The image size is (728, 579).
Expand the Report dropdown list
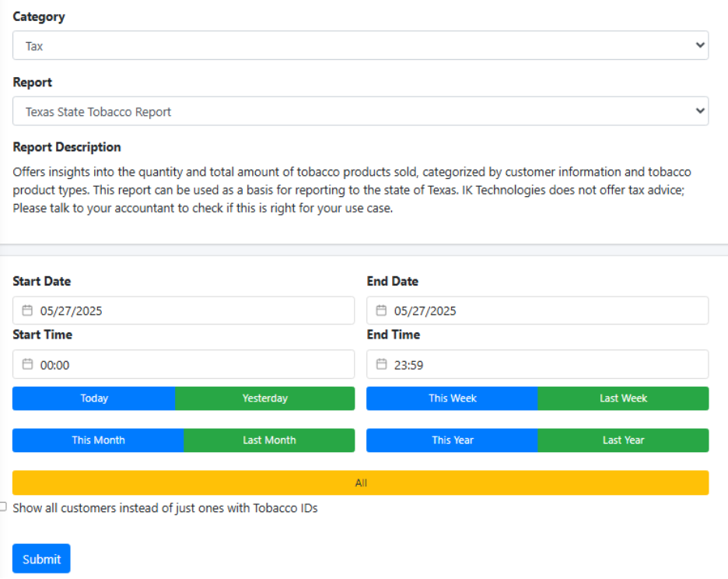(x=360, y=111)
